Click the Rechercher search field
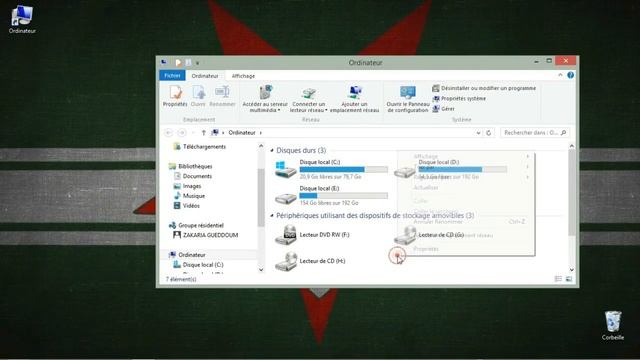This screenshot has width=640, height=360. tap(535, 133)
